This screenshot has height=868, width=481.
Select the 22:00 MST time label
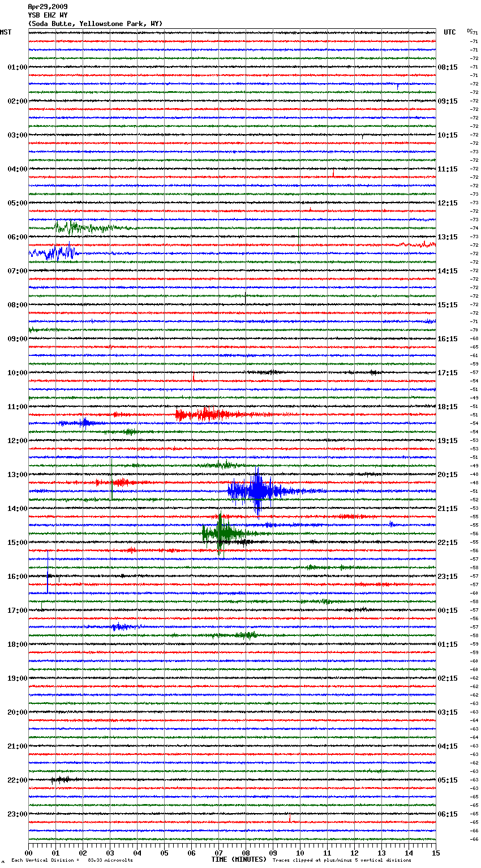coord(18,780)
